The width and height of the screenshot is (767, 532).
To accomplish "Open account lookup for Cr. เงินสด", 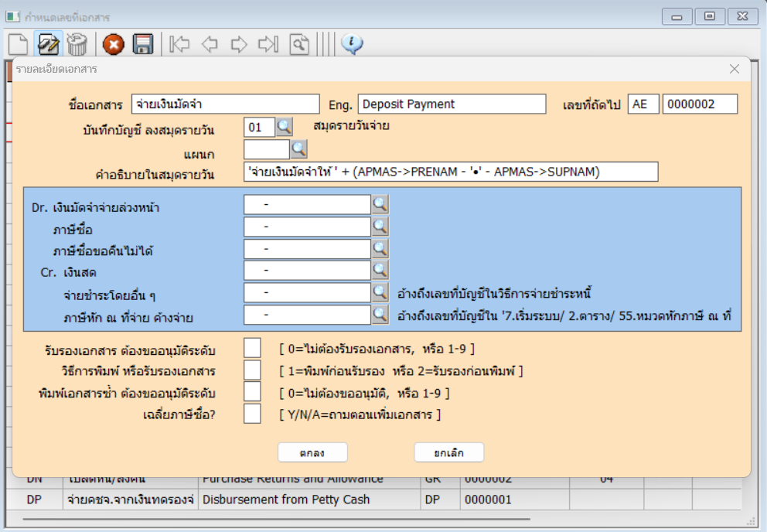I will 380,270.
